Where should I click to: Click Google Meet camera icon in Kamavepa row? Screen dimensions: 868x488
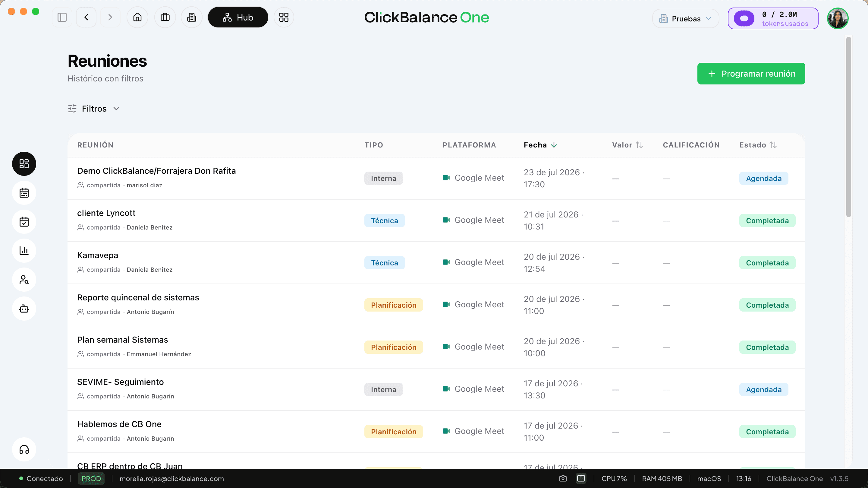click(446, 262)
